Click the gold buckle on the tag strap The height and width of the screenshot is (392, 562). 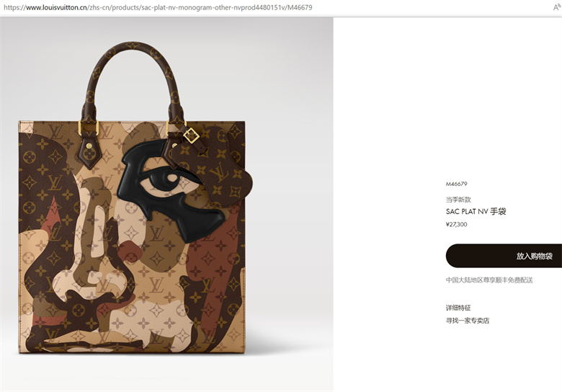(191, 135)
